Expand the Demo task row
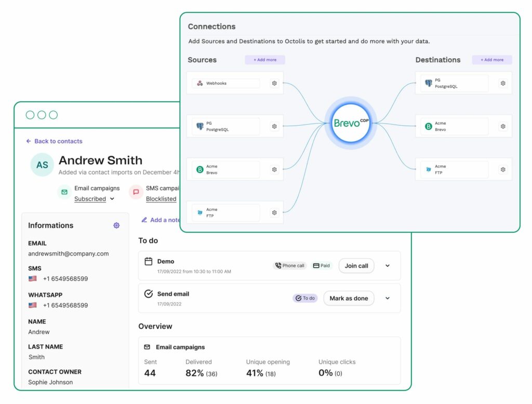This screenshot has height=404, width=532. tap(388, 265)
